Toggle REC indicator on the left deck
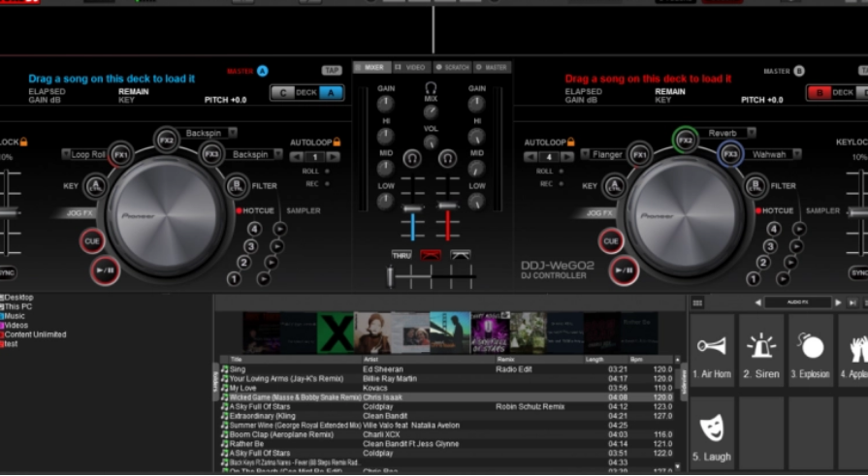This screenshot has width=868, height=476. [x=327, y=184]
